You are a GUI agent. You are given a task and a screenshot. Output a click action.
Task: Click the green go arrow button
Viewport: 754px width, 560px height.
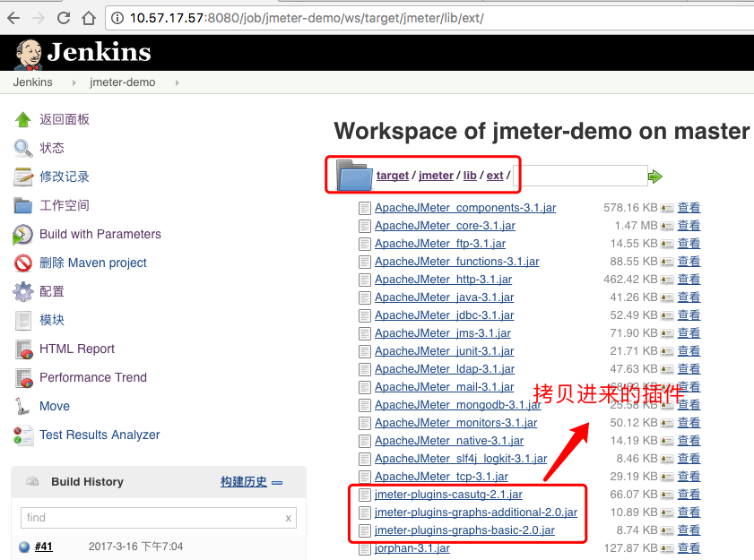point(655,177)
